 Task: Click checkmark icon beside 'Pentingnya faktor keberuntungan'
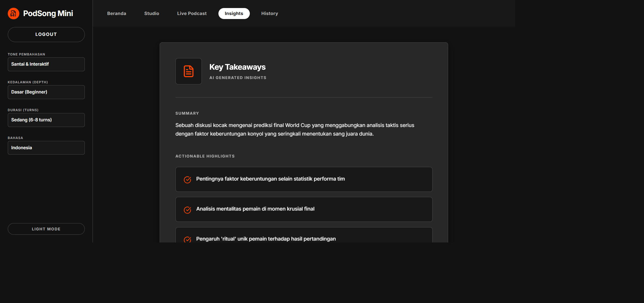[x=188, y=179]
